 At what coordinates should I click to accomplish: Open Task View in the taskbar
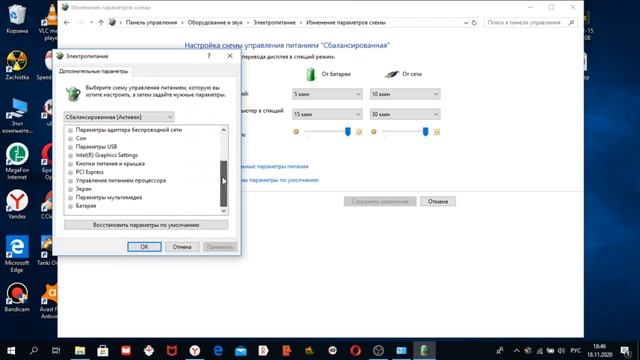56,350
